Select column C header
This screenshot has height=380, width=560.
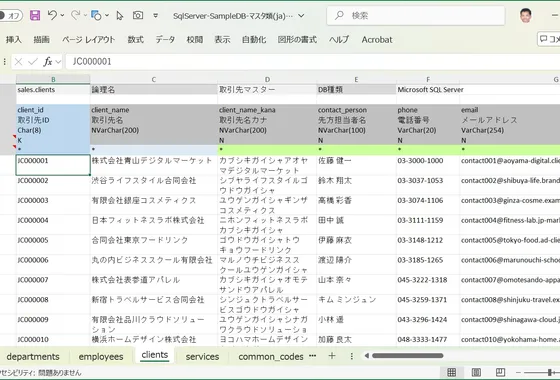click(x=154, y=79)
